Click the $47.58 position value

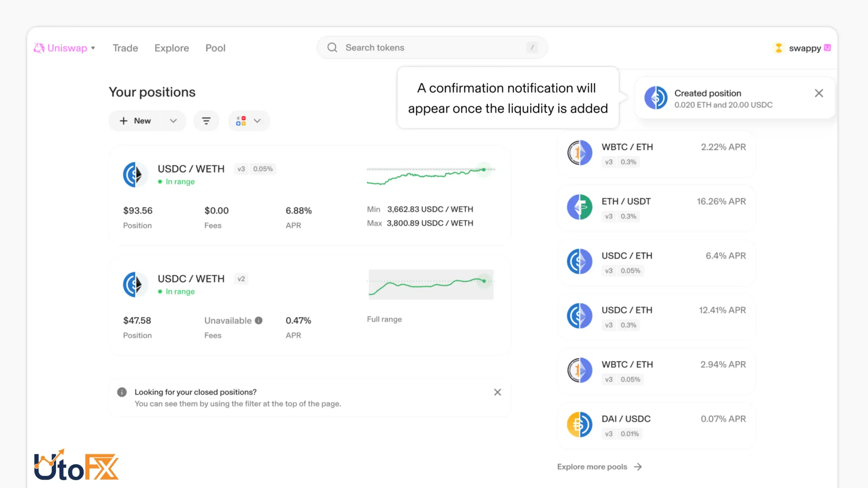click(x=137, y=320)
